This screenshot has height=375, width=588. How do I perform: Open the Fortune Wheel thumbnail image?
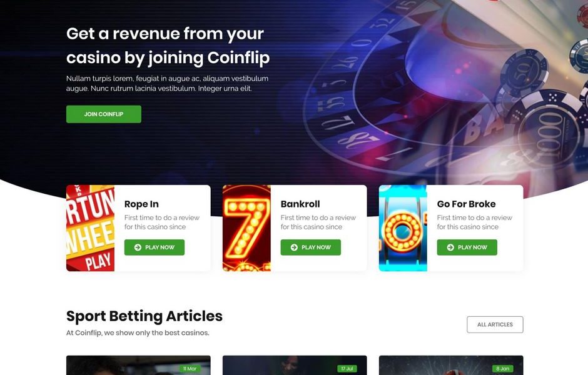click(90, 228)
